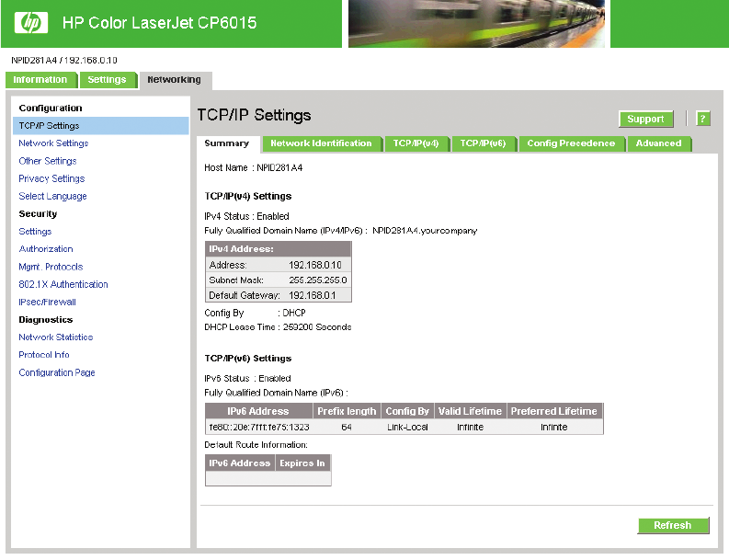Switch to the TCP/IP(v6) tab
The width and height of the screenshot is (729, 560).
[x=483, y=143]
